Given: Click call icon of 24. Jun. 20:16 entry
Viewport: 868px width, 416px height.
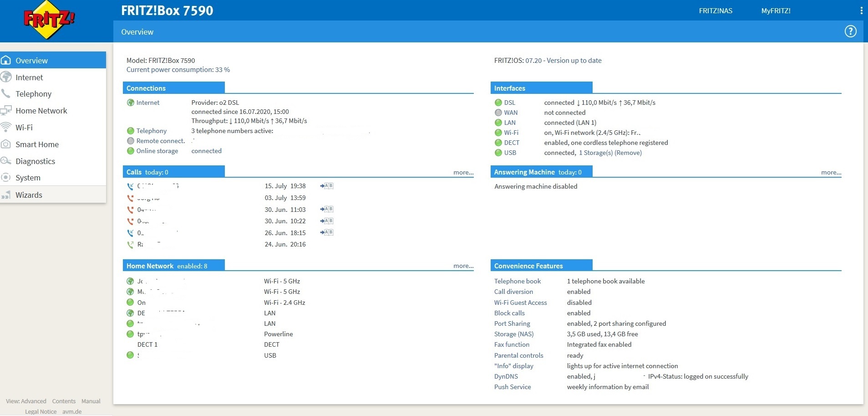Looking at the screenshot, I should coord(130,244).
